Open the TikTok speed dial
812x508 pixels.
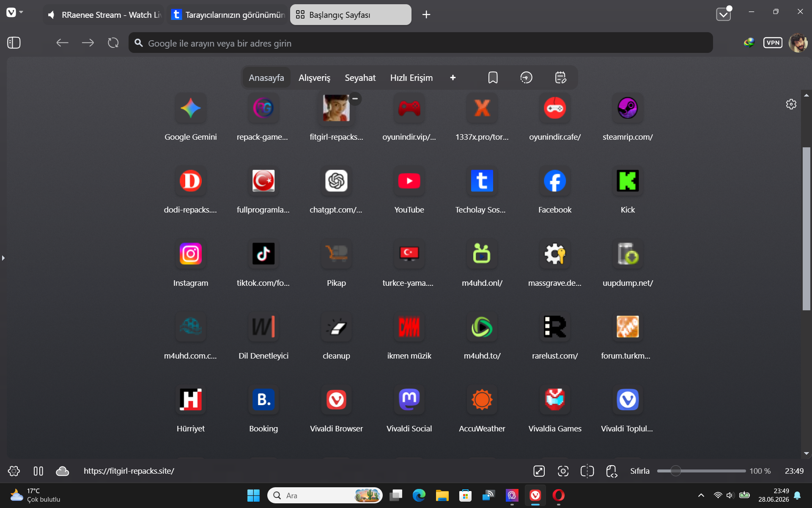click(263, 254)
